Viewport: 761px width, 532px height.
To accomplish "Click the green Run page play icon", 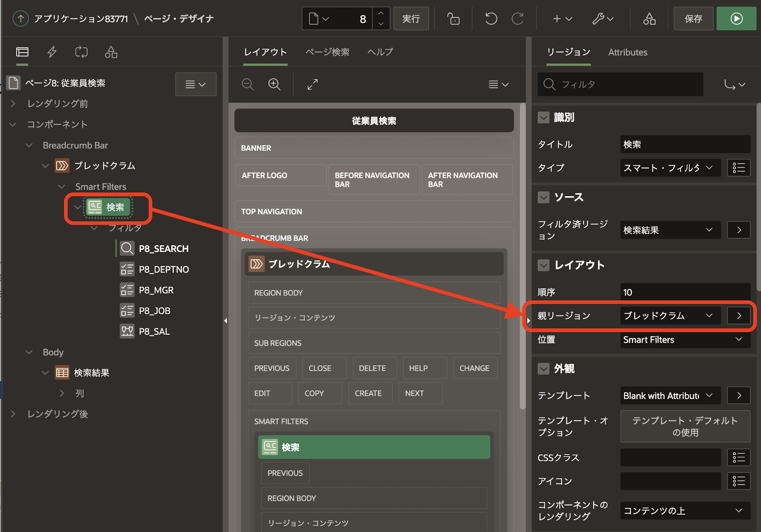I will click(x=736, y=19).
